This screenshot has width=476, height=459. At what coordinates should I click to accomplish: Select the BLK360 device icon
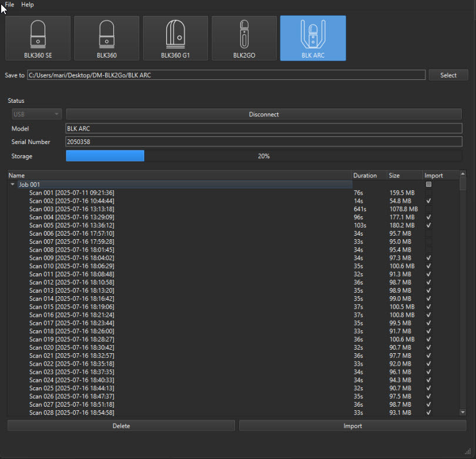point(106,38)
